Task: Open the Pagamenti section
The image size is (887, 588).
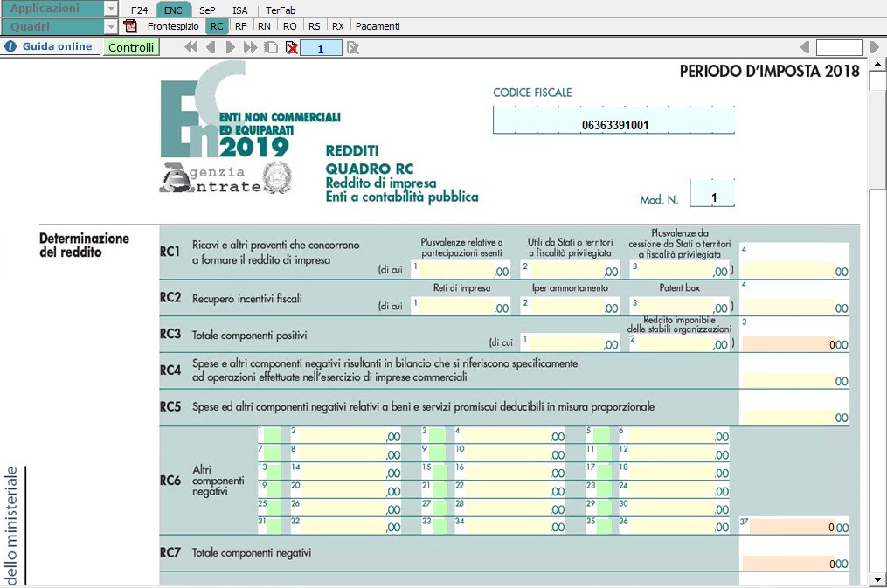Action: 378,26
